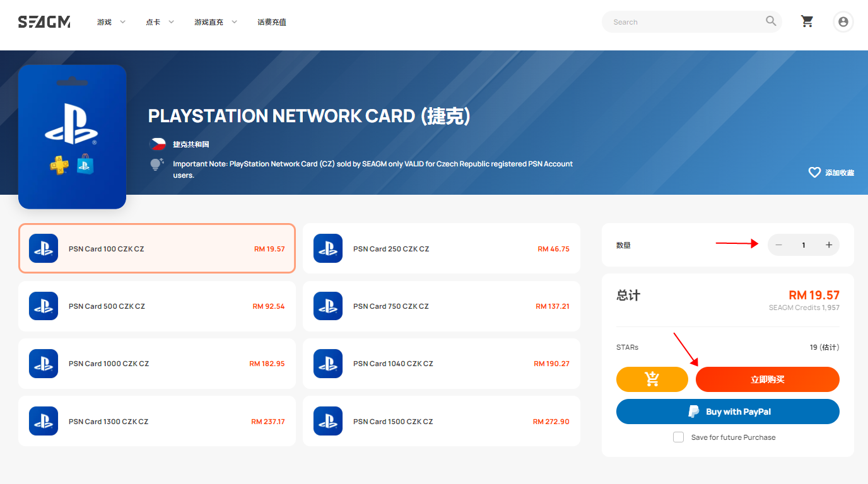Click the RM 272.90 price

(551, 422)
